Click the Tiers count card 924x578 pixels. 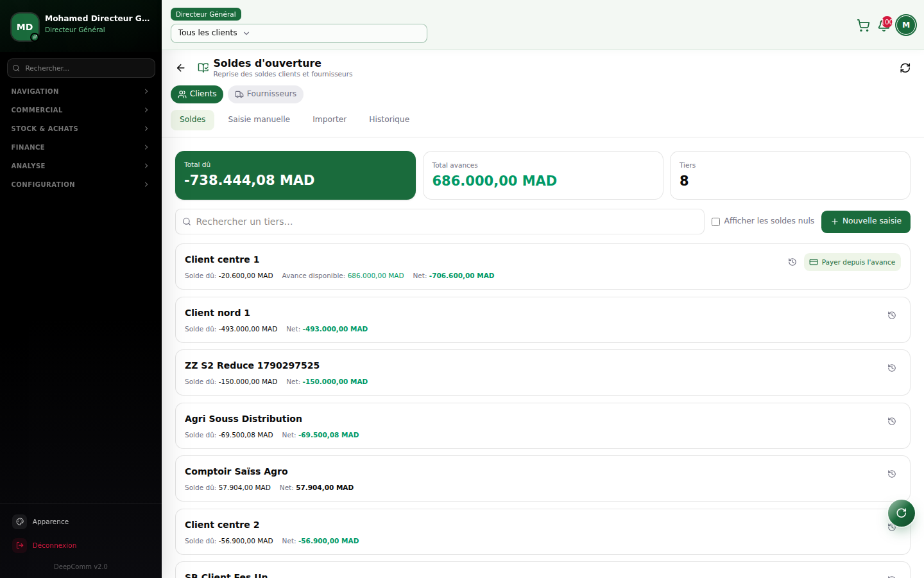(790, 175)
